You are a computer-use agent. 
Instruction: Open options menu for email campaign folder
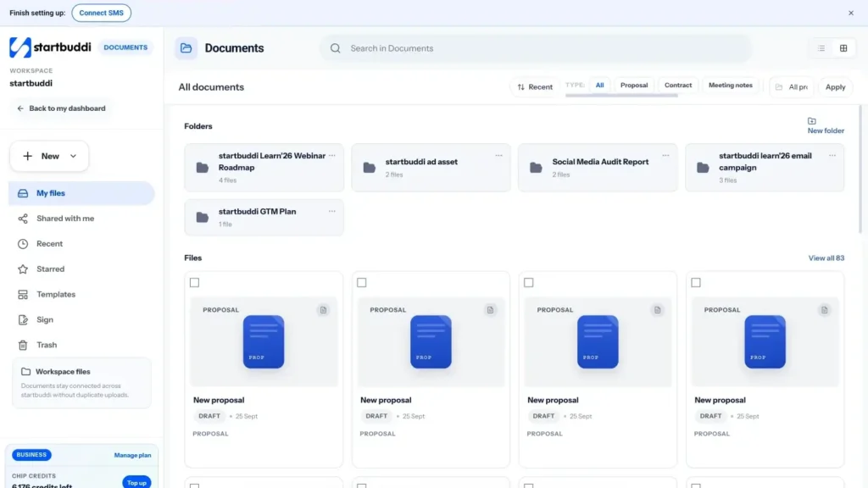pos(832,156)
